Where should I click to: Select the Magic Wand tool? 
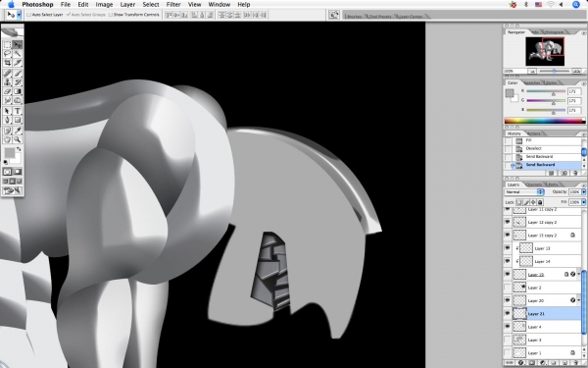tap(18, 54)
